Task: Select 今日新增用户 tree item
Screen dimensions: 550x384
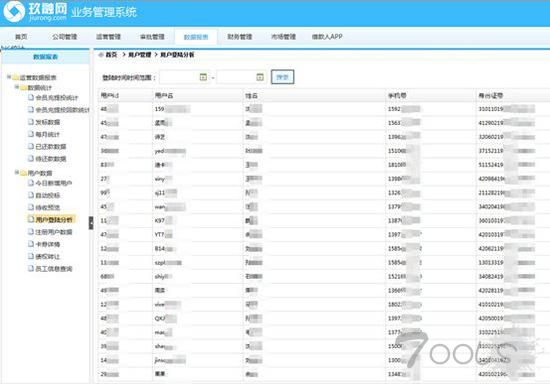Action: [54, 183]
